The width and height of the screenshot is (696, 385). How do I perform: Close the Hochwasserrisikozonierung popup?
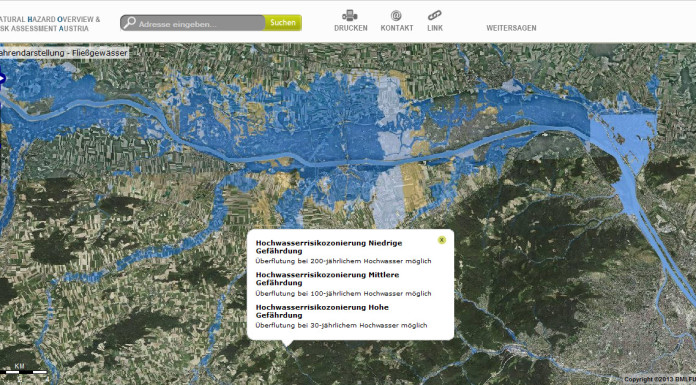pyautogui.click(x=442, y=240)
